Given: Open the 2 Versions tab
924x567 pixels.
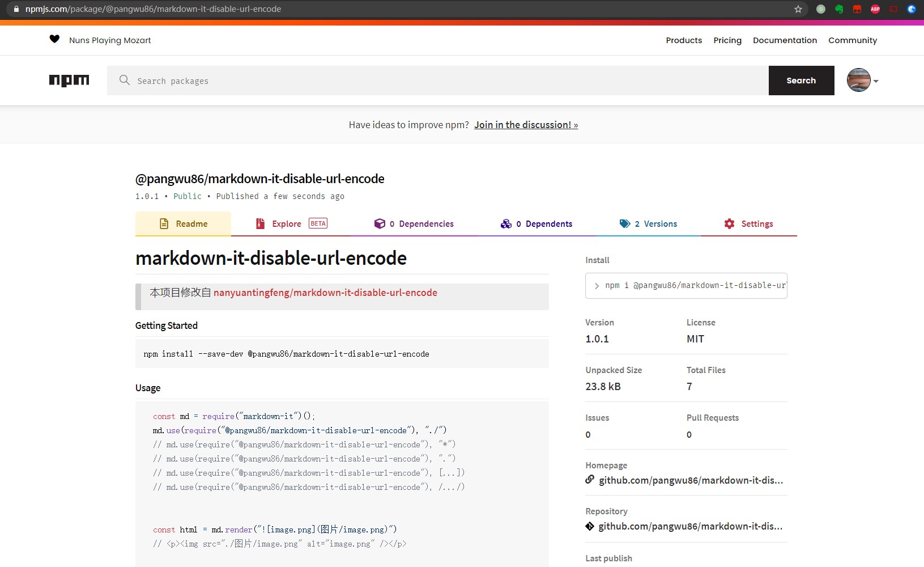Looking at the screenshot, I should (x=648, y=223).
